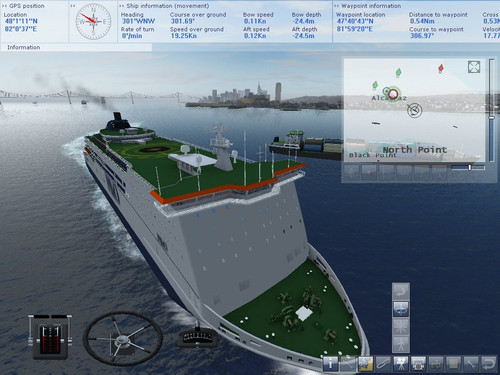Image resolution: width=500 pixels, height=375 pixels.
Task: Maximize the minimap with the expand icon
Action: pyautogui.click(x=474, y=67)
